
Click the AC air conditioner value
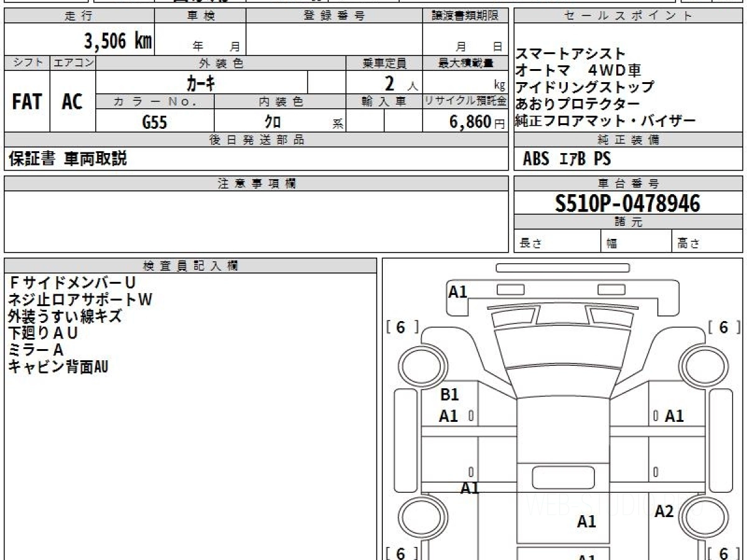tap(72, 102)
